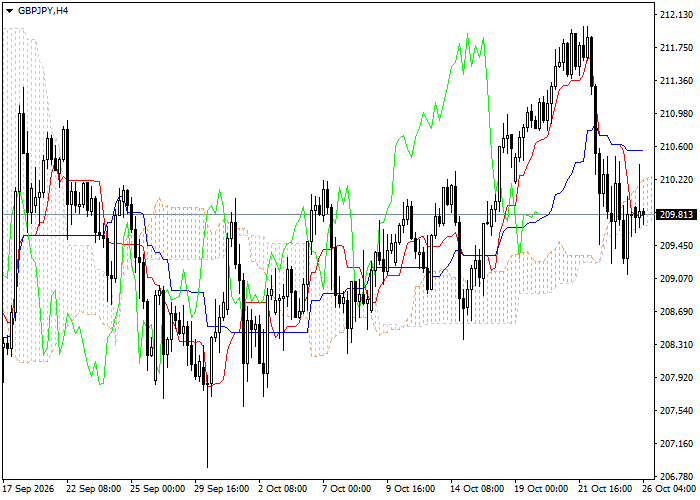
Task: Select the 25 Sep 00:00 time label
Action: coord(158,489)
